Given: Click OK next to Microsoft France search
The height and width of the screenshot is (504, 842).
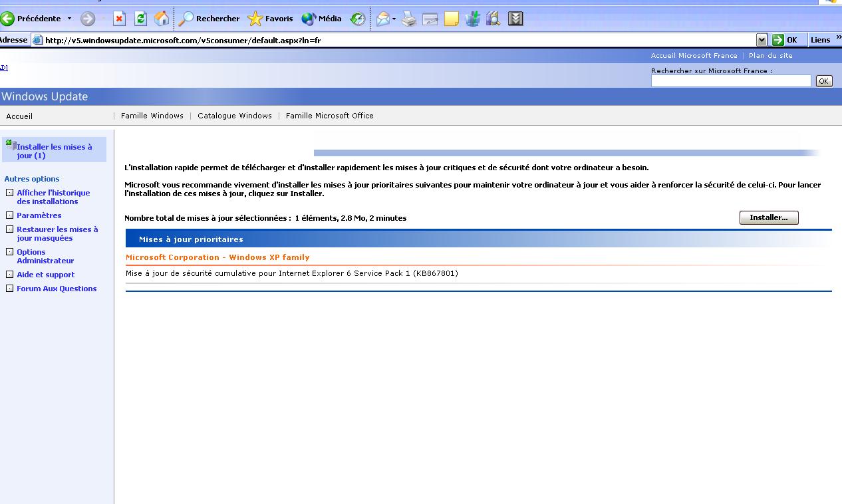Looking at the screenshot, I should [824, 81].
